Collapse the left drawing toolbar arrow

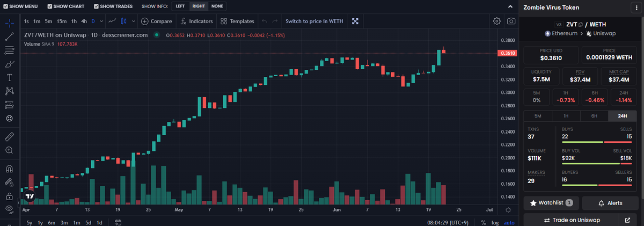pyautogui.click(x=19, y=203)
